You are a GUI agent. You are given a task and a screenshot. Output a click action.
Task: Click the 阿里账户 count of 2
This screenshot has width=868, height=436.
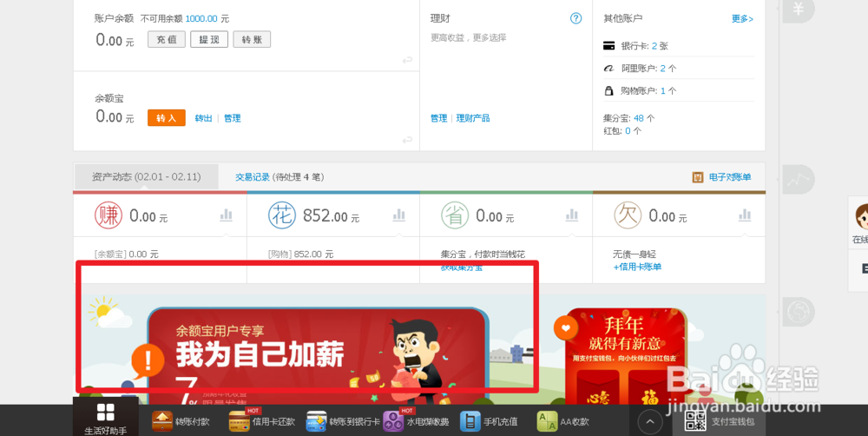pyautogui.click(x=663, y=68)
